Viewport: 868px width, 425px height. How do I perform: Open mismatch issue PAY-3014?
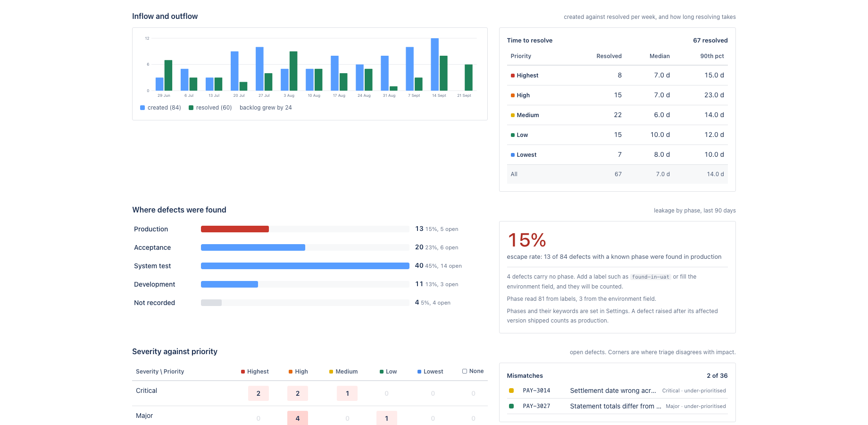pos(536,391)
